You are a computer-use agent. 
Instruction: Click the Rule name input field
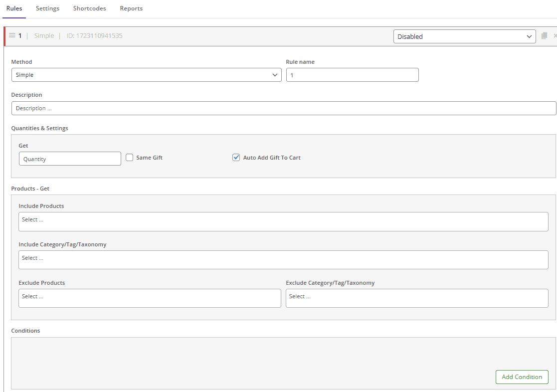click(352, 75)
